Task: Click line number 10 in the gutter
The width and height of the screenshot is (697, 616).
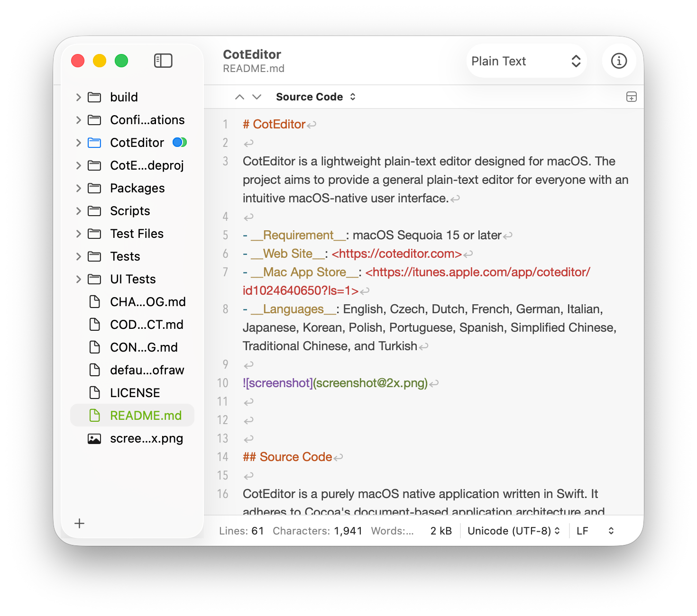Action: (223, 383)
